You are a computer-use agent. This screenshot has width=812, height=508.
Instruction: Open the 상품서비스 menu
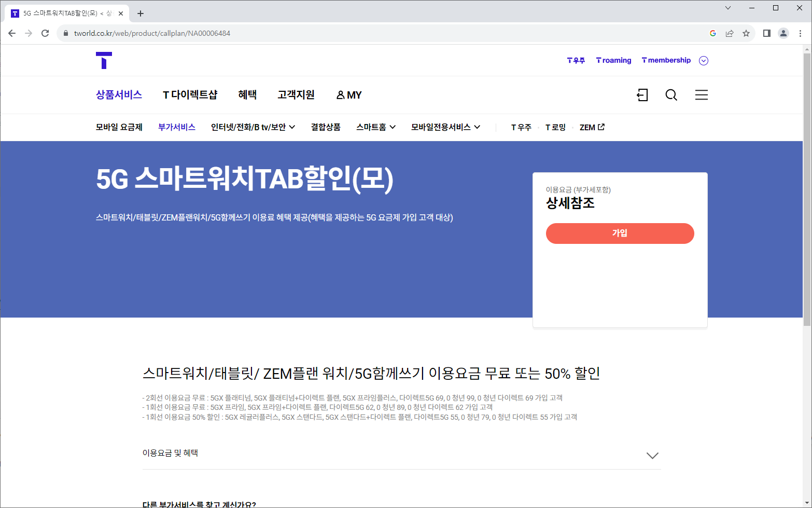[x=119, y=95]
